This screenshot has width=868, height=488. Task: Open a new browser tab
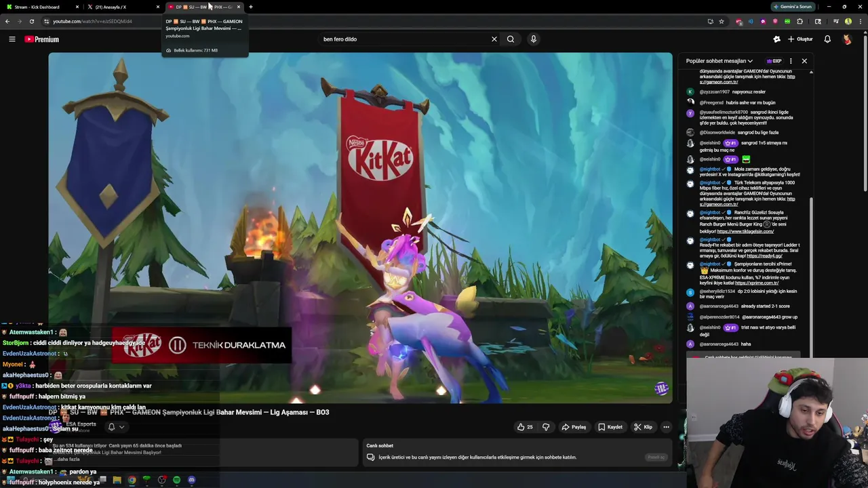(251, 7)
